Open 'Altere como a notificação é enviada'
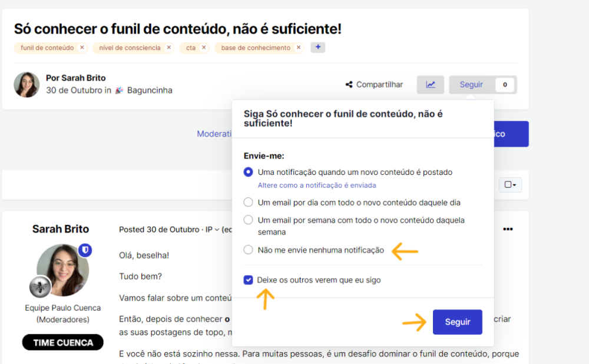This screenshot has height=364, width=589. pos(316,184)
